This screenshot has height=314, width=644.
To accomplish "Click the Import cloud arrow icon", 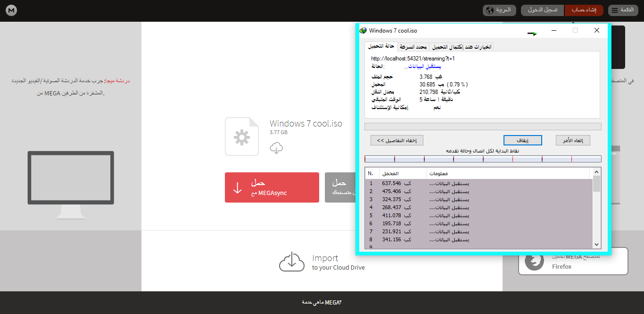I will click(x=292, y=262).
